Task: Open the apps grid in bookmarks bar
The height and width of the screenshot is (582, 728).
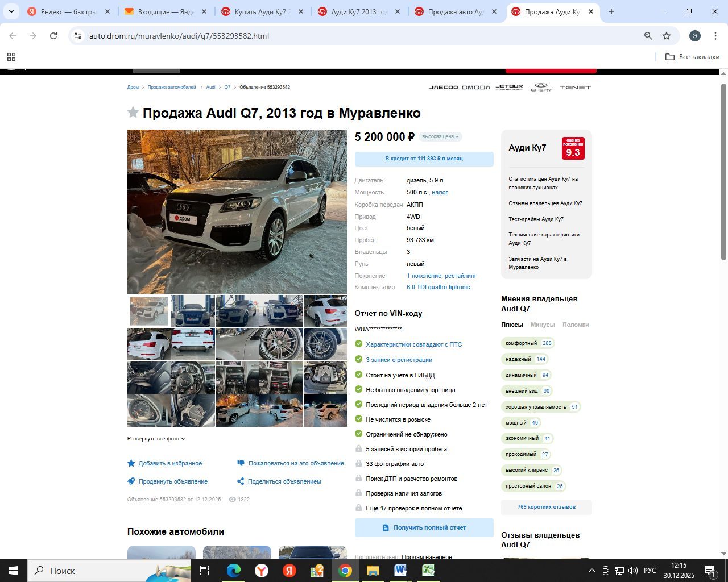Action: (11, 57)
